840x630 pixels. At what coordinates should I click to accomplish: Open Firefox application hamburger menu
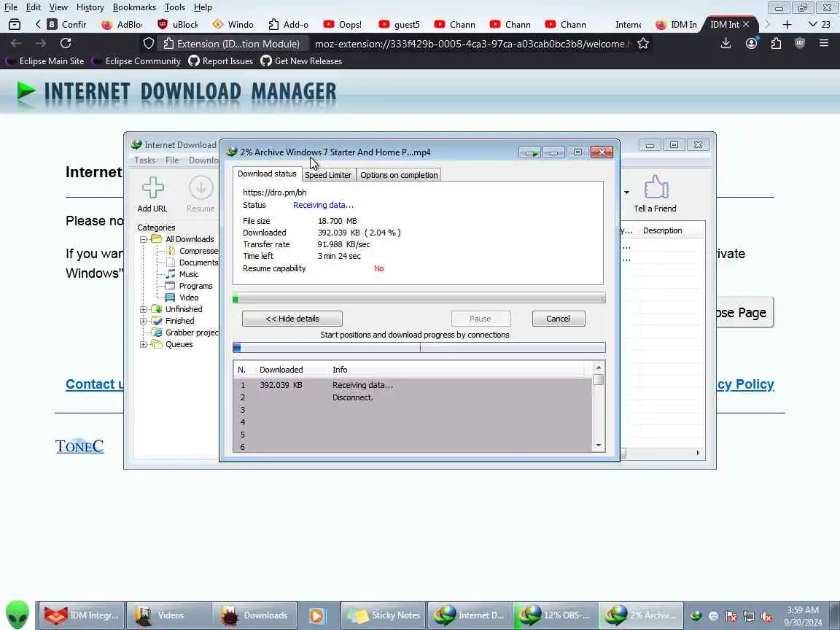[x=824, y=44]
